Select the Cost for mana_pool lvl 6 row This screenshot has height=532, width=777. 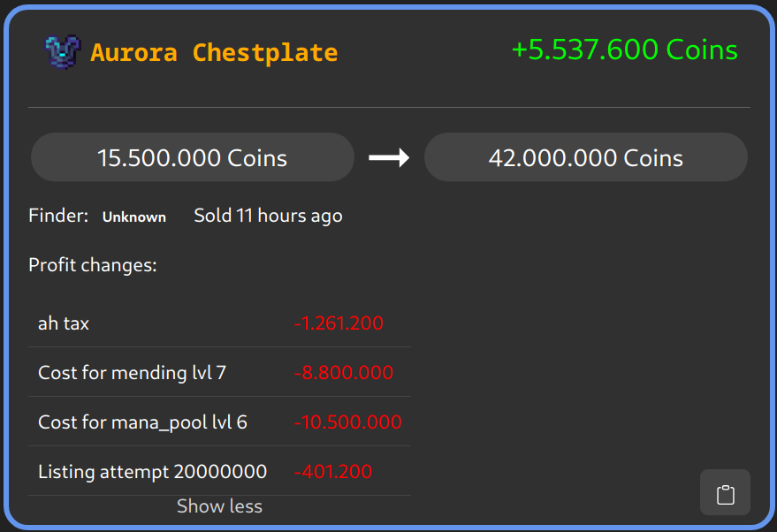(x=142, y=422)
